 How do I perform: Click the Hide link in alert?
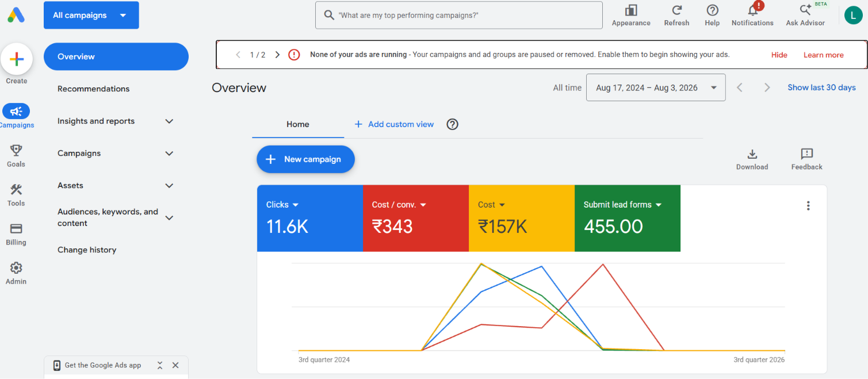(779, 55)
